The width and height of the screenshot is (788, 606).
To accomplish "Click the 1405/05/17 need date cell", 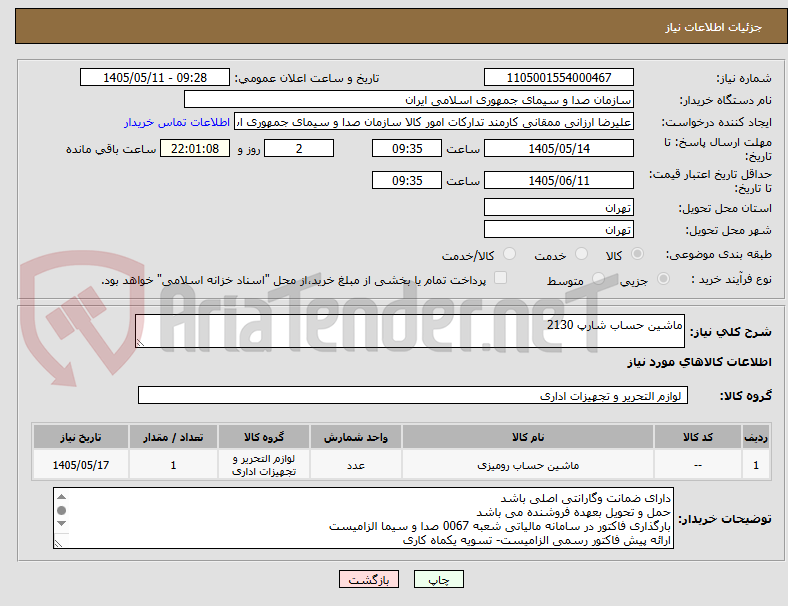I will click(81, 465).
